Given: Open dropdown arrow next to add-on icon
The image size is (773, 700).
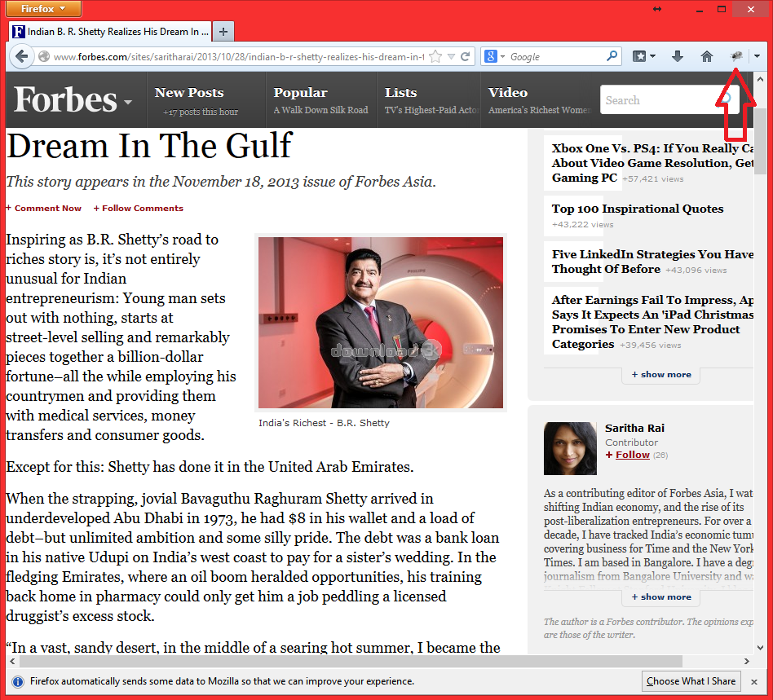Looking at the screenshot, I should tap(757, 57).
